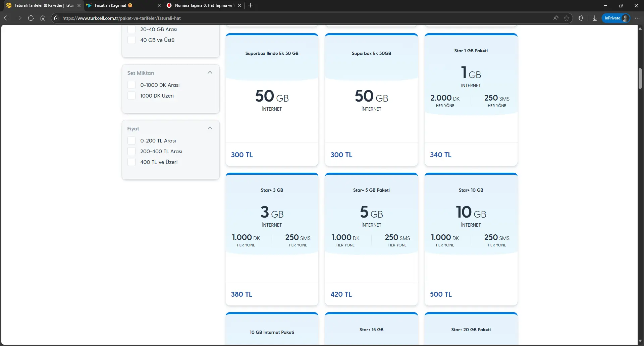644x346 pixels.
Task: Tick the 1000 DK Üzeri checkbox
Action: (131, 96)
